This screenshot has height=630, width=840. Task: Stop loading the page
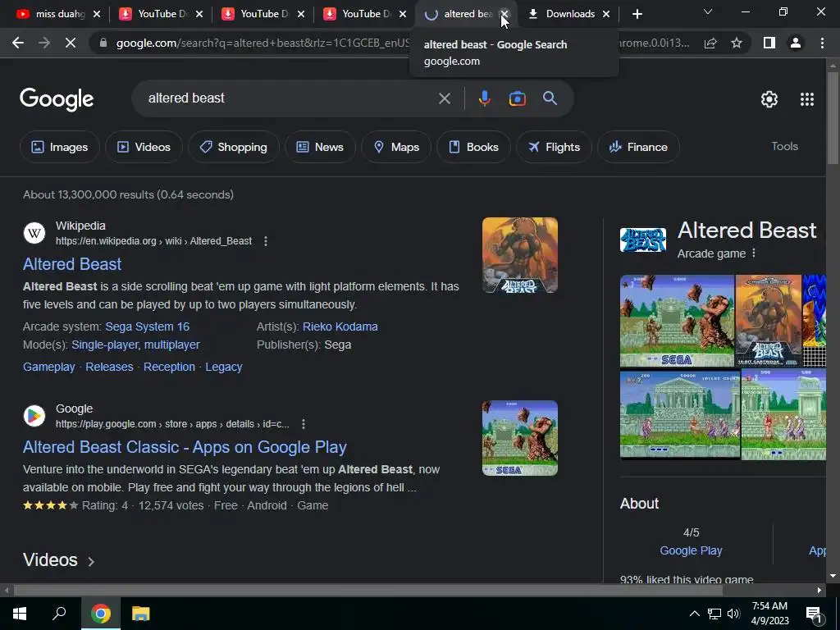click(71, 43)
